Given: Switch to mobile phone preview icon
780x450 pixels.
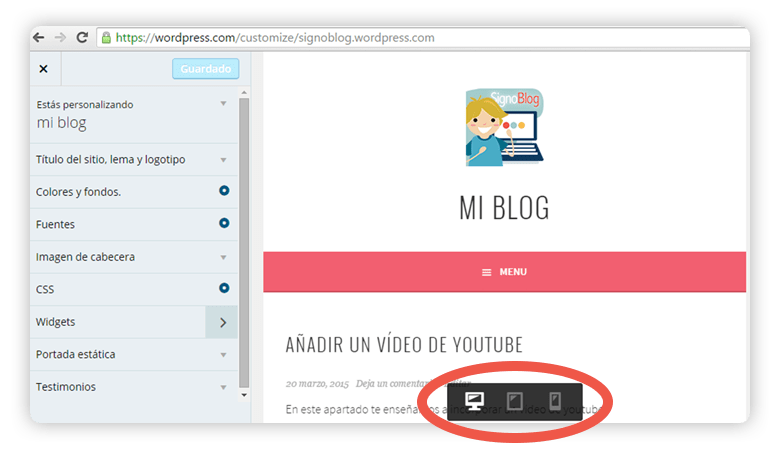Looking at the screenshot, I should point(555,401).
